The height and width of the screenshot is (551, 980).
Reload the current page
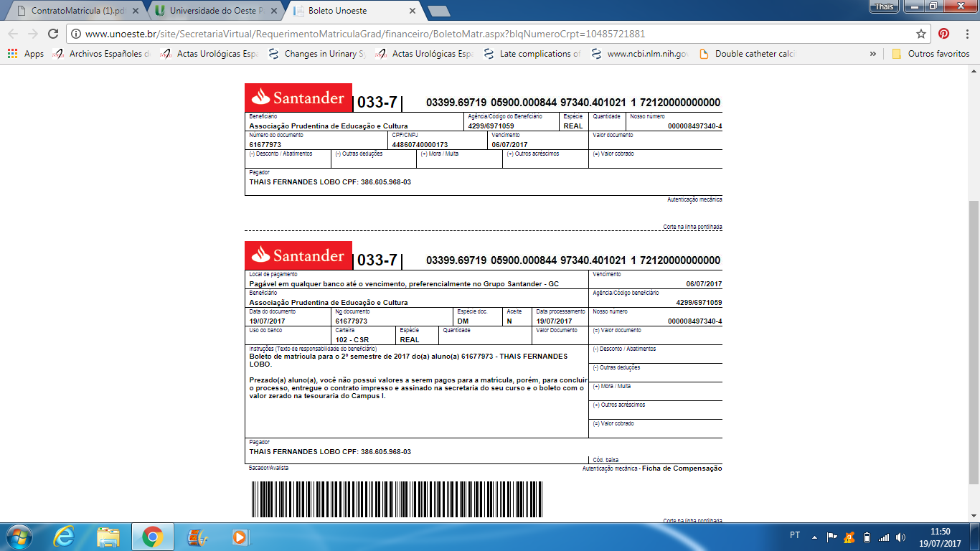pos(52,34)
